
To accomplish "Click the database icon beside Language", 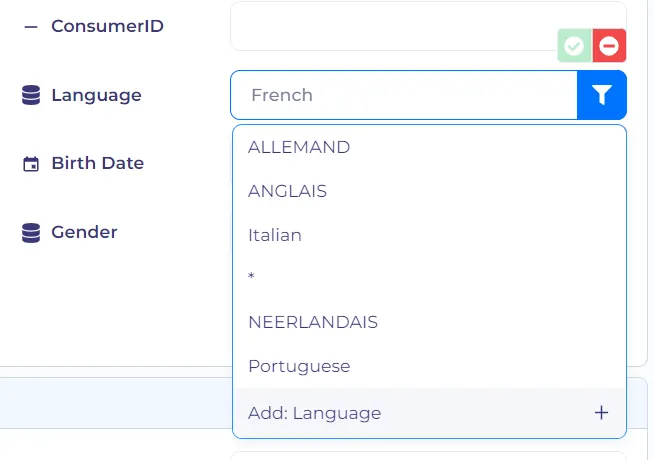I will [31, 95].
